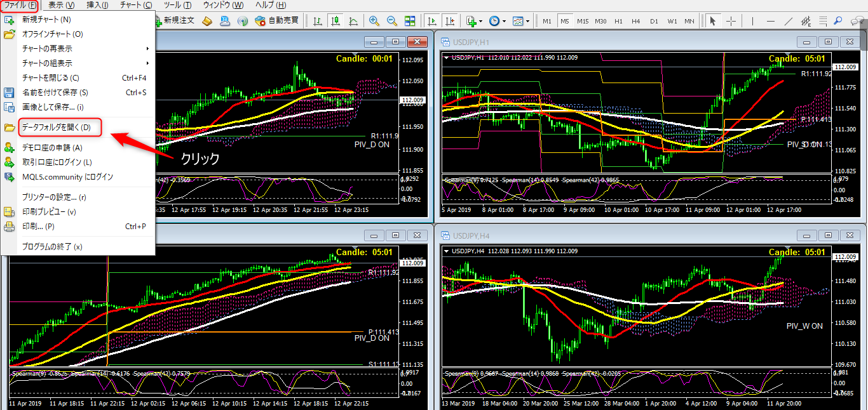The width and height of the screenshot is (868, 410).
Task: Select the Fibonacci retracement tool
Action: tap(807, 21)
